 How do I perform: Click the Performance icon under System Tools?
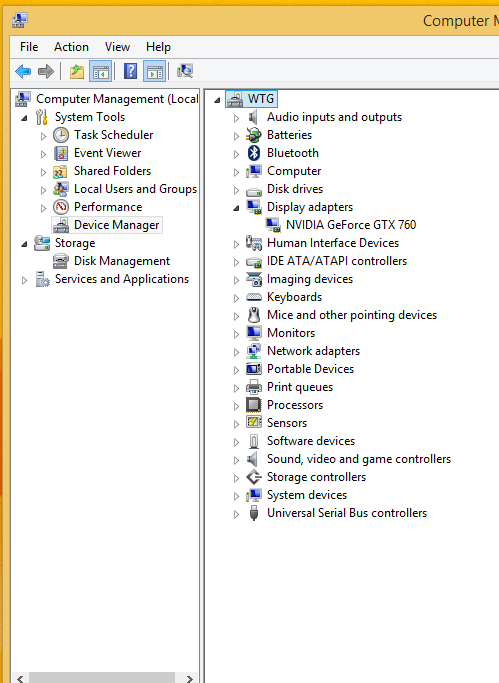point(61,207)
